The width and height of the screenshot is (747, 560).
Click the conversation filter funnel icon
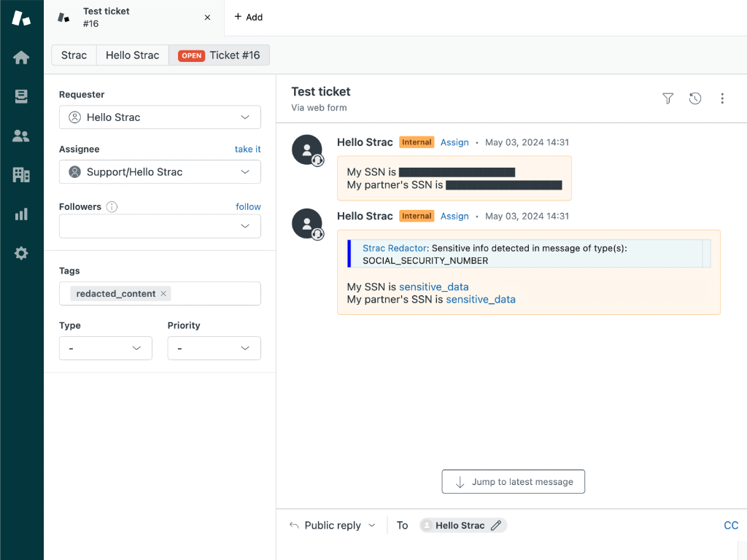click(x=667, y=98)
